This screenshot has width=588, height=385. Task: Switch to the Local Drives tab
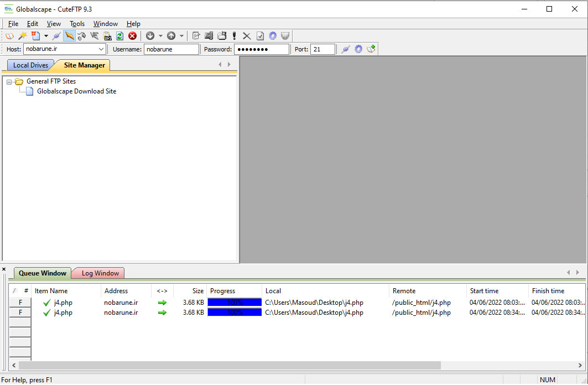(30, 65)
